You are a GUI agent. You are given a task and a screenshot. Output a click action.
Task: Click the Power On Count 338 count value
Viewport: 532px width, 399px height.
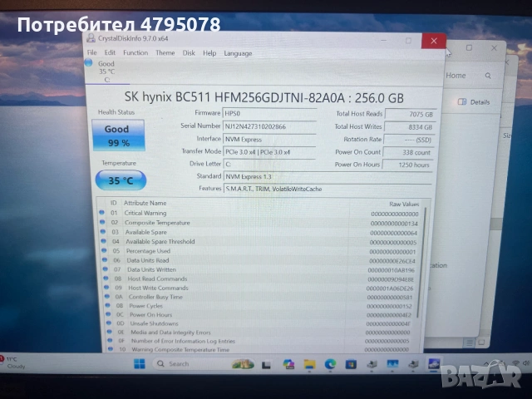tap(408, 152)
